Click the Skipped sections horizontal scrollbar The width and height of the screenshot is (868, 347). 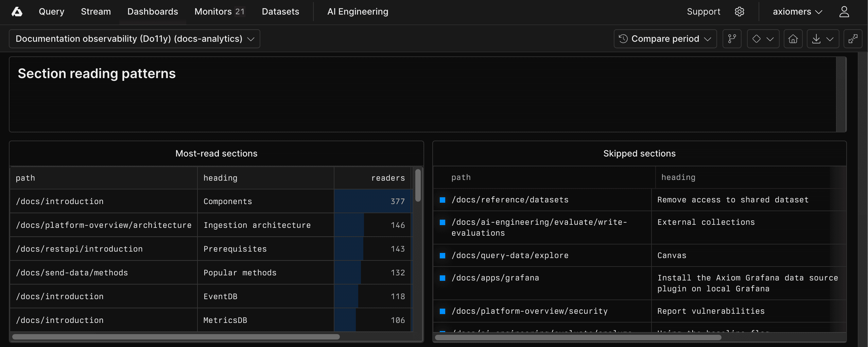(x=578, y=337)
